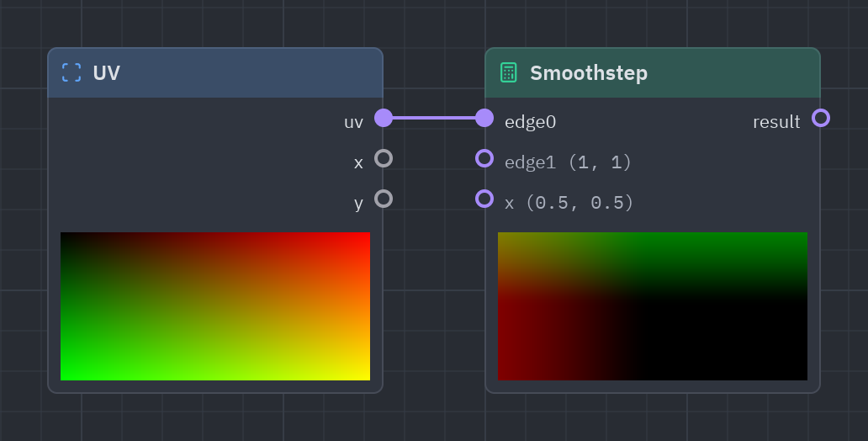Select the connection wire between uv and edge0
The image size is (868, 441).
[x=434, y=118]
